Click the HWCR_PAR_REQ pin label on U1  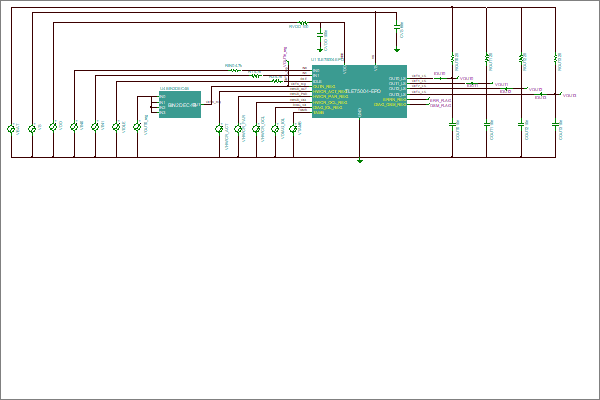[x=330, y=97]
